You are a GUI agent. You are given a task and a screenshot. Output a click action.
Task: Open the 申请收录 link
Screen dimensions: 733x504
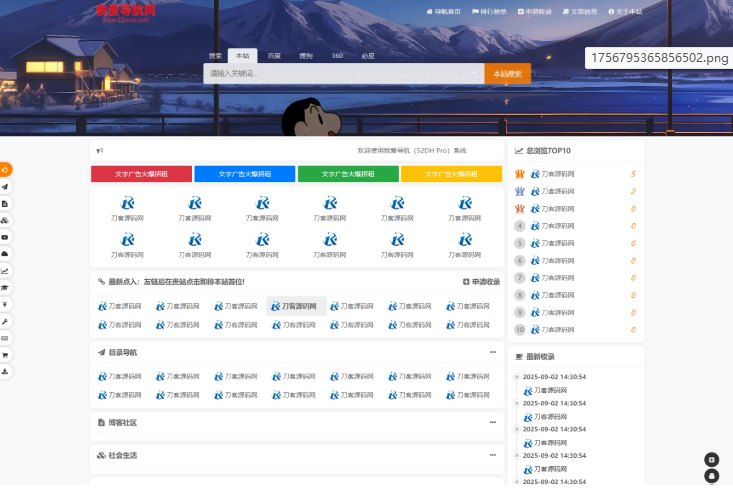point(482,282)
